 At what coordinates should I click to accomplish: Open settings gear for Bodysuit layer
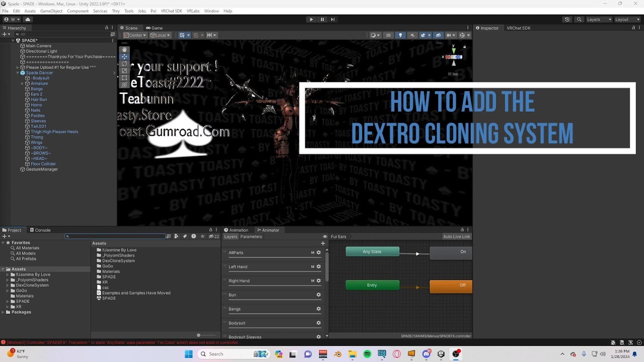318,323
